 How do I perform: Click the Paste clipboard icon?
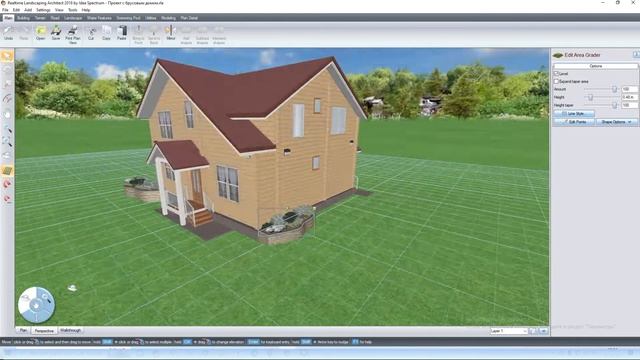click(122, 33)
